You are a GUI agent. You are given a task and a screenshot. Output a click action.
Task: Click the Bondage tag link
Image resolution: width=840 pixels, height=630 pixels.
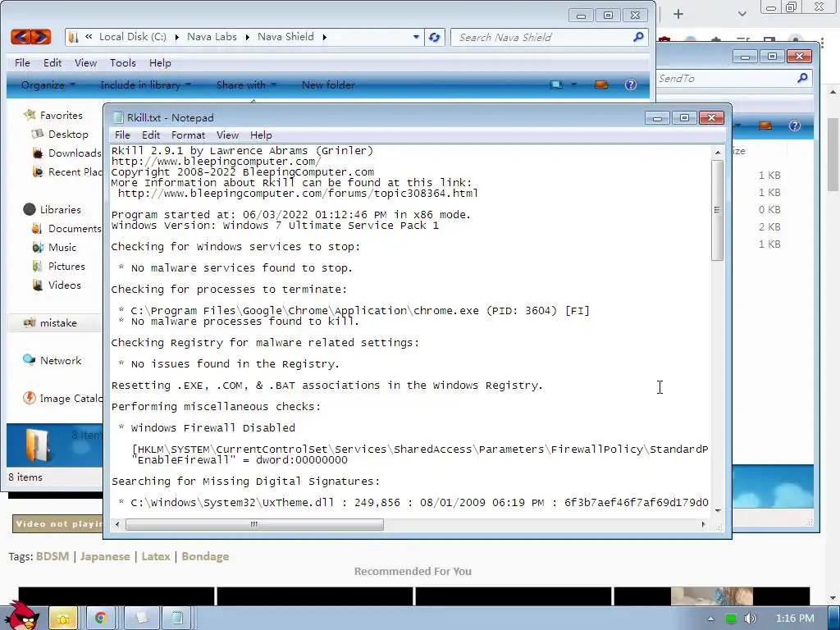(205, 556)
